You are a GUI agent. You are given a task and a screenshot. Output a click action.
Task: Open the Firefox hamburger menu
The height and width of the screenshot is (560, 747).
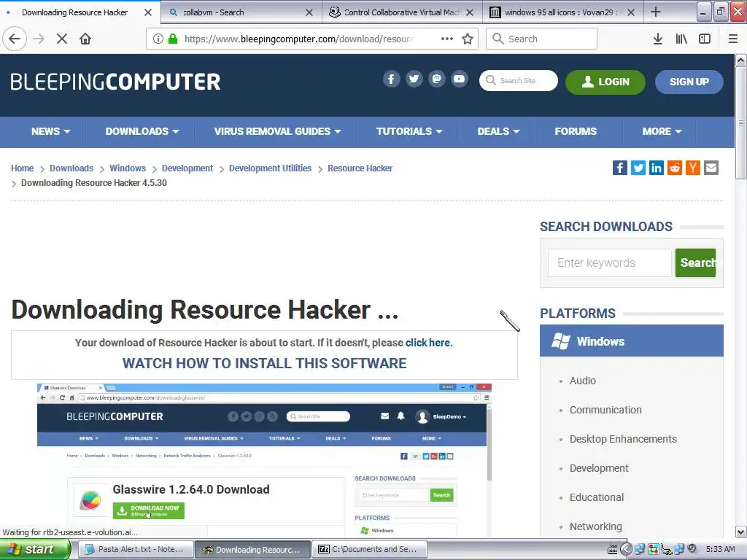pyautogui.click(x=733, y=39)
